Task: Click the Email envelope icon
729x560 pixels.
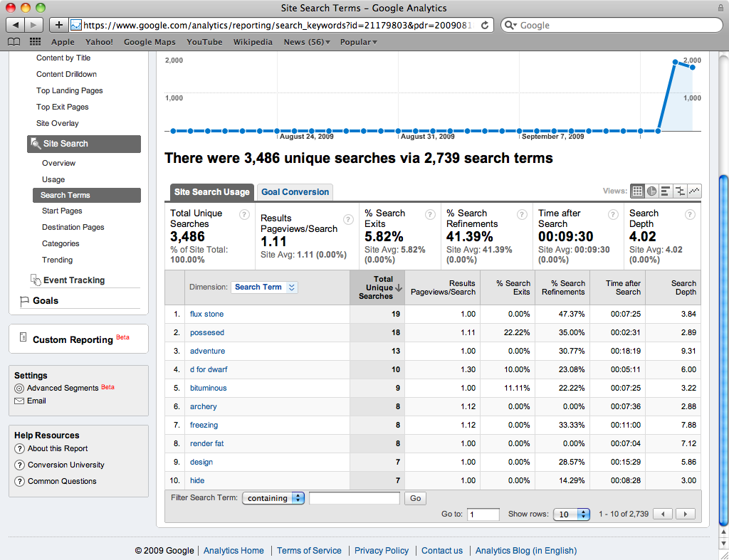Action: click(x=19, y=401)
